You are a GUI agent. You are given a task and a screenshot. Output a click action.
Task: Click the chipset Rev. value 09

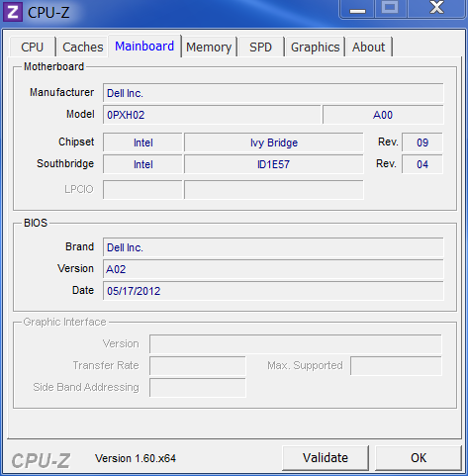click(x=422, y=143)
